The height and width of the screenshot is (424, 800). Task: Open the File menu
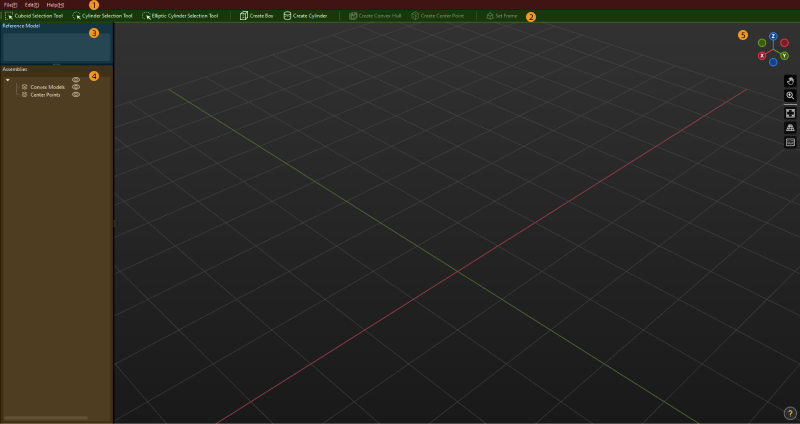tap(10, 5)
